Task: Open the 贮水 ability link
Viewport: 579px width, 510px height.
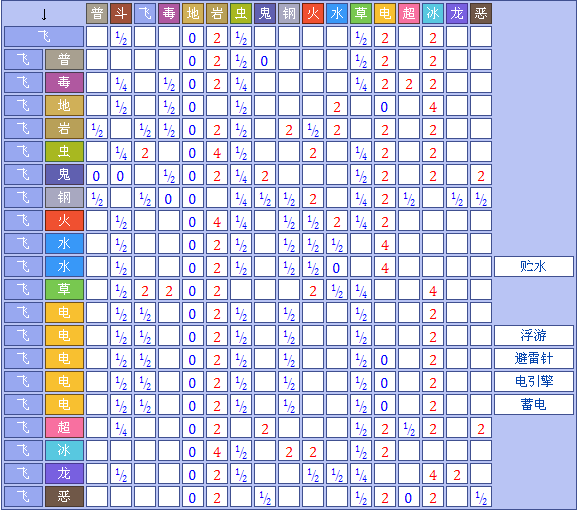Action: pos(533,266)
